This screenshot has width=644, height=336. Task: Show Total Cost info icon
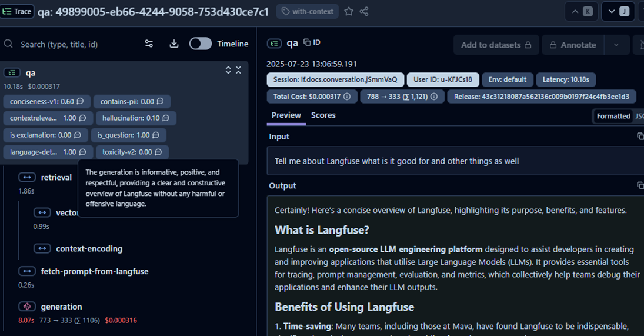[347, 97]
